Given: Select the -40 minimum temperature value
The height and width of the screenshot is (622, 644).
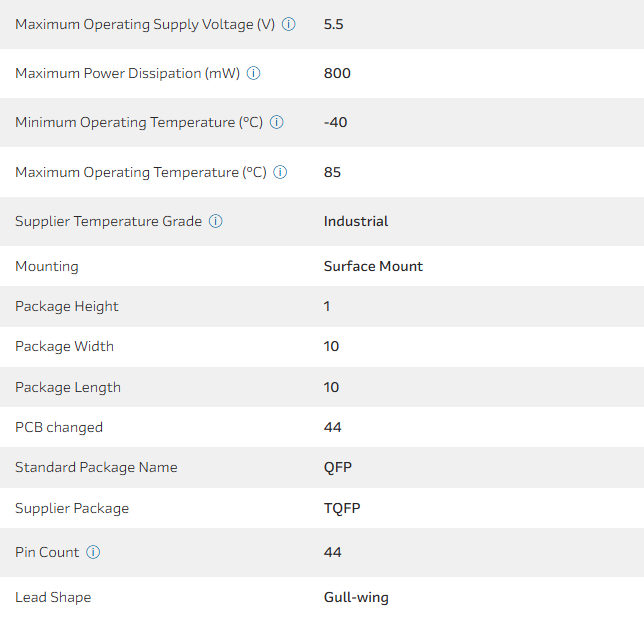Looking at the screenshot, I should point(336,122).
